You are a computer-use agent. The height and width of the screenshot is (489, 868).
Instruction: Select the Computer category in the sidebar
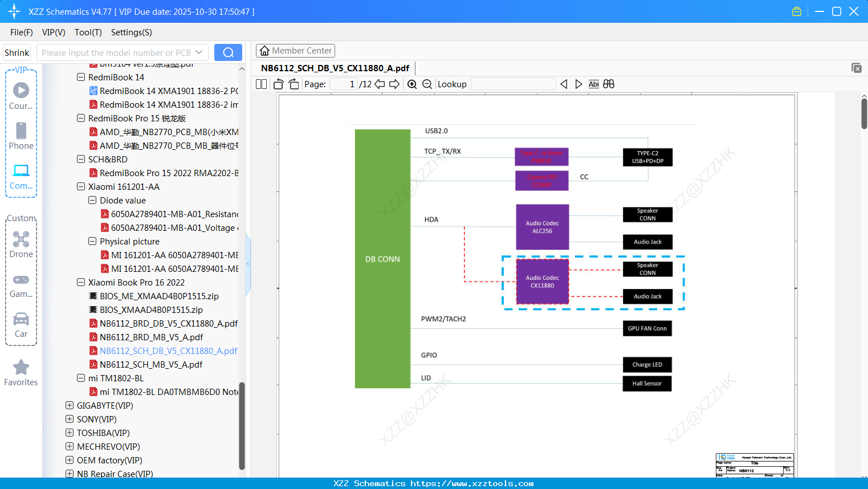[x=21, y=176]
